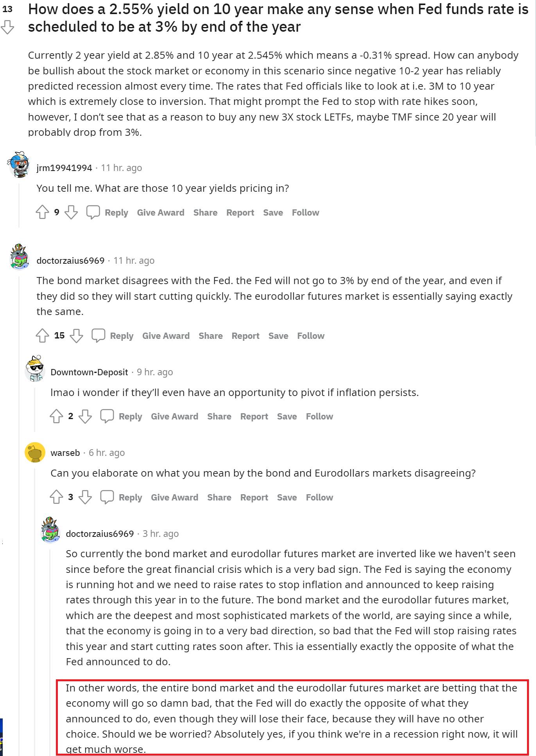Upvote Downtown-Deposit's comment

click(x=56, y=416)
